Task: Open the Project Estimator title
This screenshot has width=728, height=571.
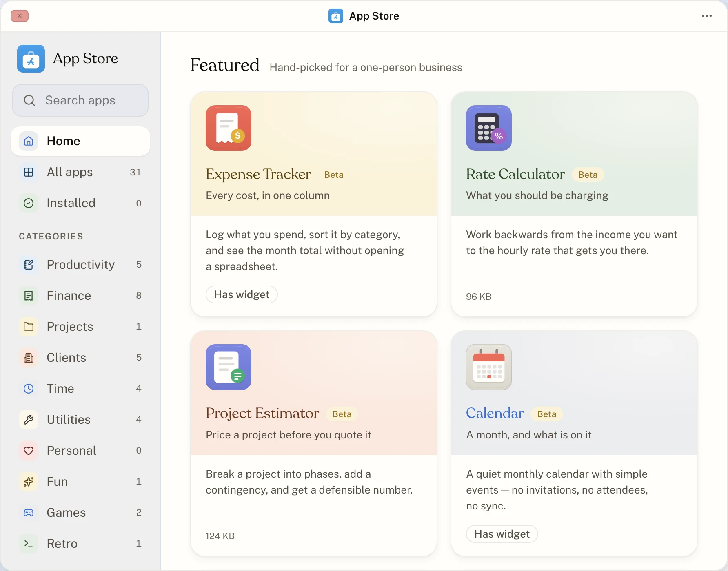Action: 262,413
